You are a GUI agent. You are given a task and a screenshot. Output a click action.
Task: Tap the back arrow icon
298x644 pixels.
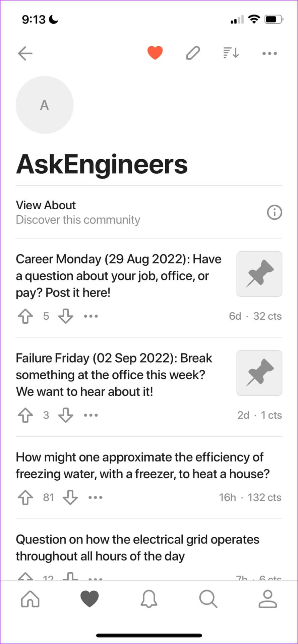click(25, 53)
